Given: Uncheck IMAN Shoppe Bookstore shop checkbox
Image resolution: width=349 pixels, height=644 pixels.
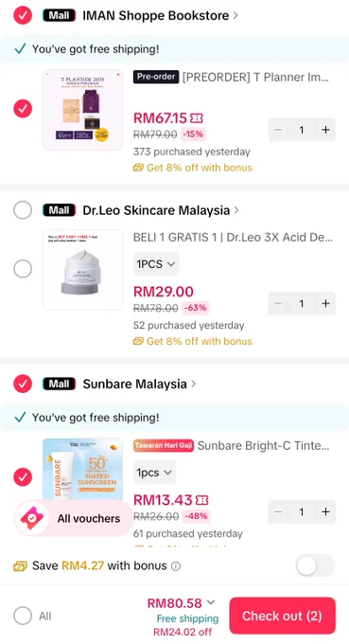Looking at the screenshot, I should [23, 15].
